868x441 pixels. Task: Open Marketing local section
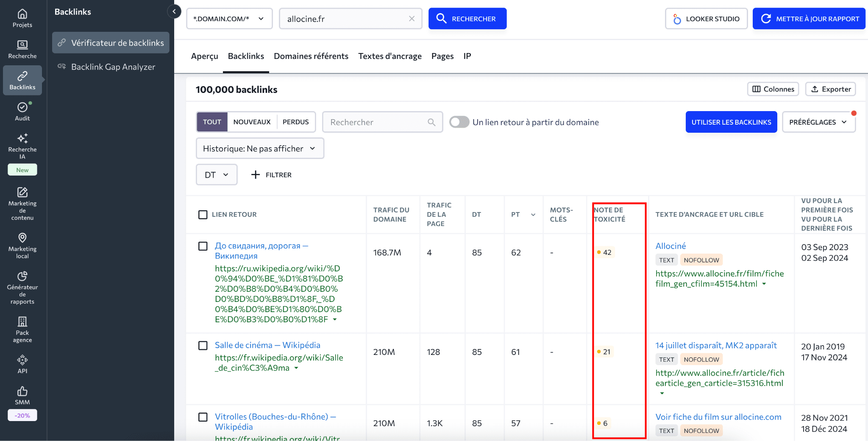point(22,246)
